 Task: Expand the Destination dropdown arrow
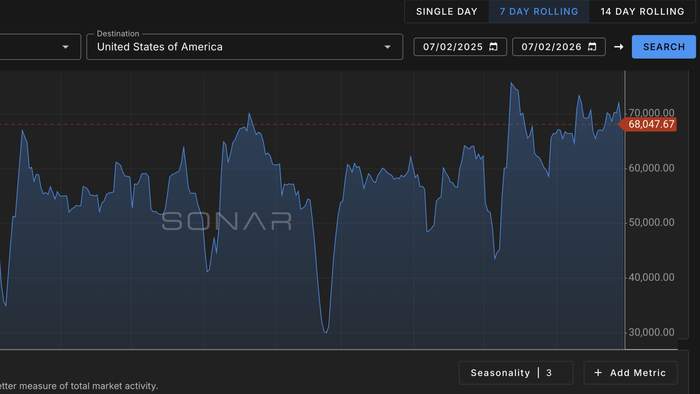pyautogui.click(x=388, y=47)
